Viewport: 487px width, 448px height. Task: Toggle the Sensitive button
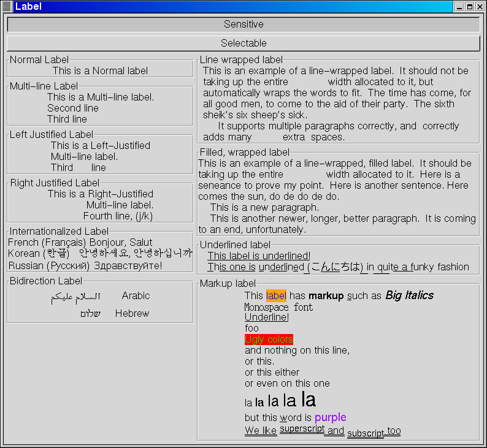point(243,25)
